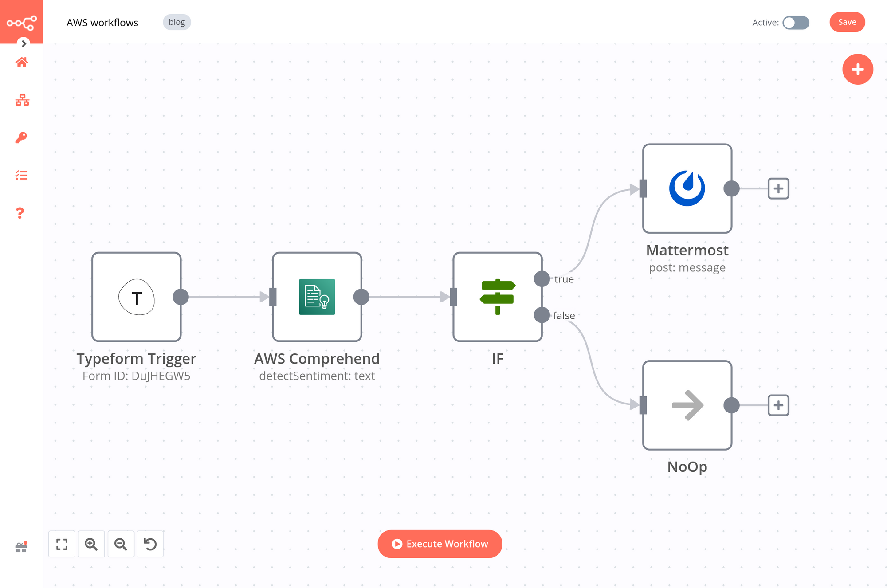Toggle the Active workflow switch
The image size is (887, 588).
797,22
